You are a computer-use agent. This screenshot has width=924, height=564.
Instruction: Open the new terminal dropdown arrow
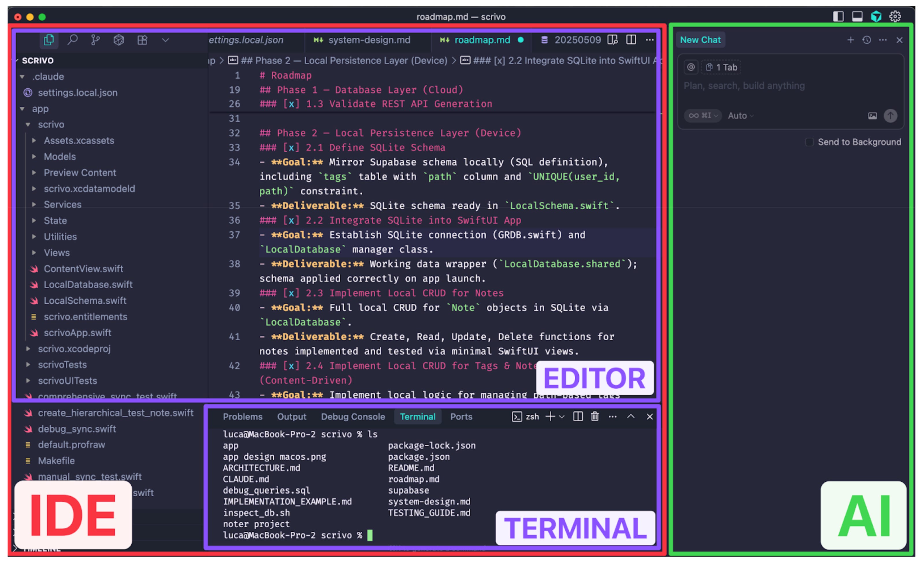point(562,417)
